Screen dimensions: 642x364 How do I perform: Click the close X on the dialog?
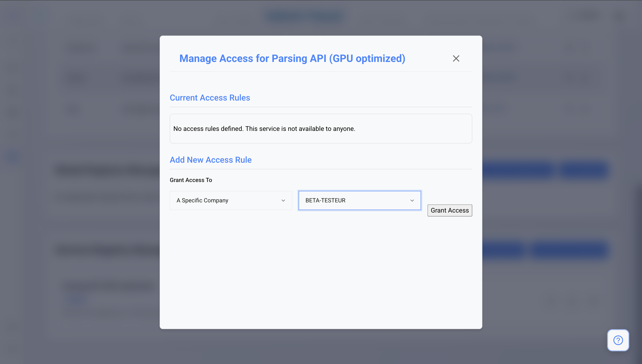pos(456,58)
